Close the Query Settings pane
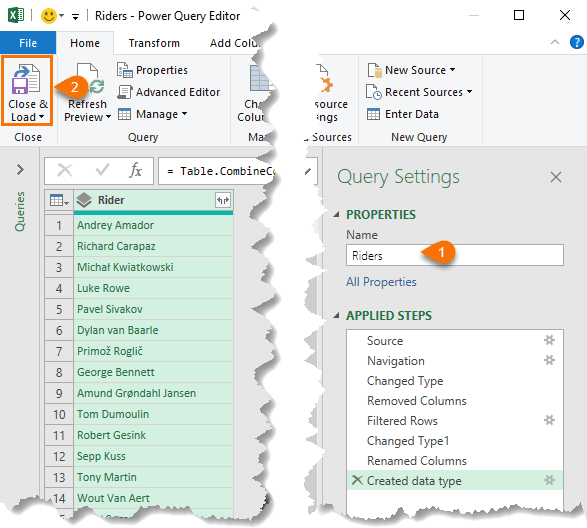The width and height of the screenshot is (587, 528). point(556,177)
